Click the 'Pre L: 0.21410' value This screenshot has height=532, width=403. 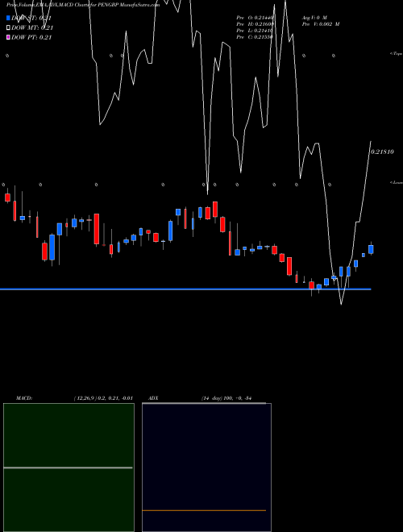point(255,31)
